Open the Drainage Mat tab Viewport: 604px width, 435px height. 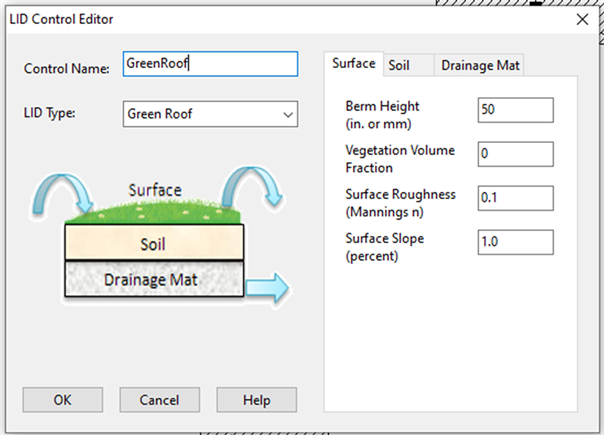[482, 65]
